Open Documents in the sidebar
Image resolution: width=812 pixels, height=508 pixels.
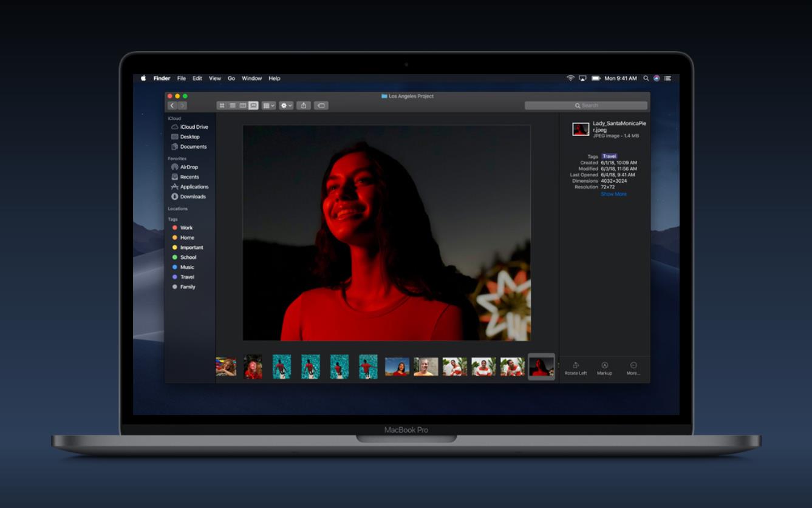(189, 146)
